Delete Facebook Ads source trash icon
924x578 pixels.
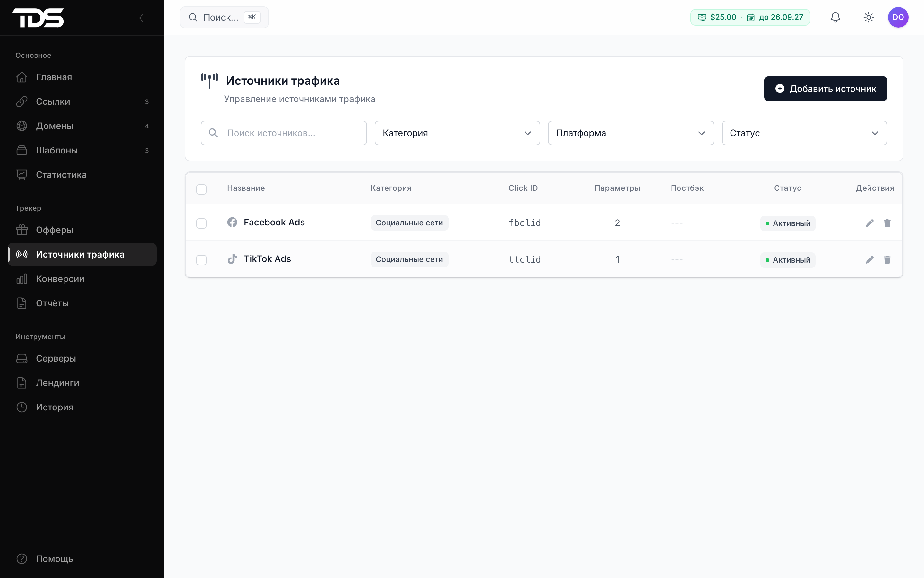click(x=887, y=223)
